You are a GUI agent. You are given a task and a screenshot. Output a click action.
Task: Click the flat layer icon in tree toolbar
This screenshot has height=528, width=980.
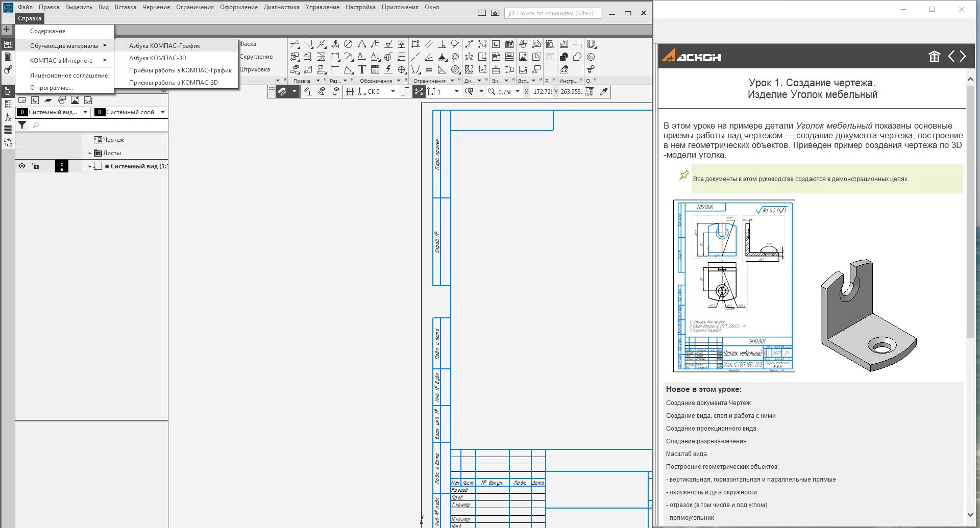(x=48, y=100)
